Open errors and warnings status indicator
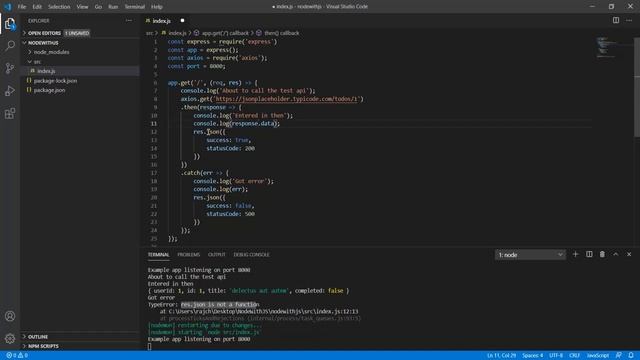 [17, 356]
